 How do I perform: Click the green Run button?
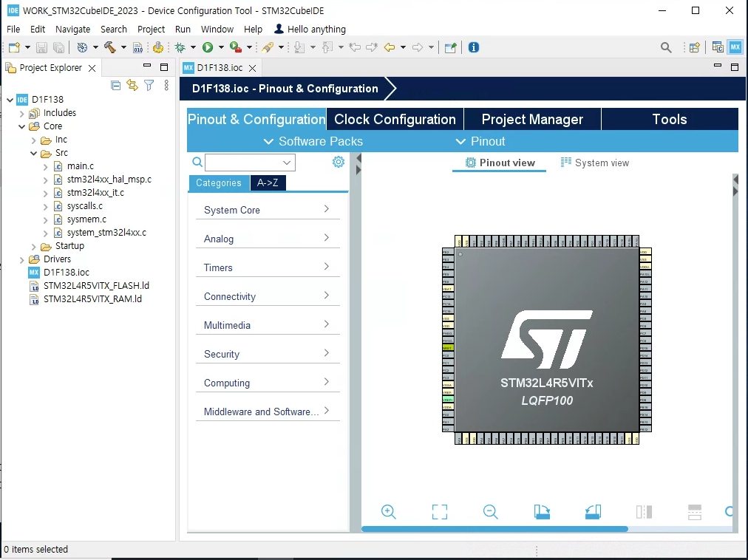point(208,47)
